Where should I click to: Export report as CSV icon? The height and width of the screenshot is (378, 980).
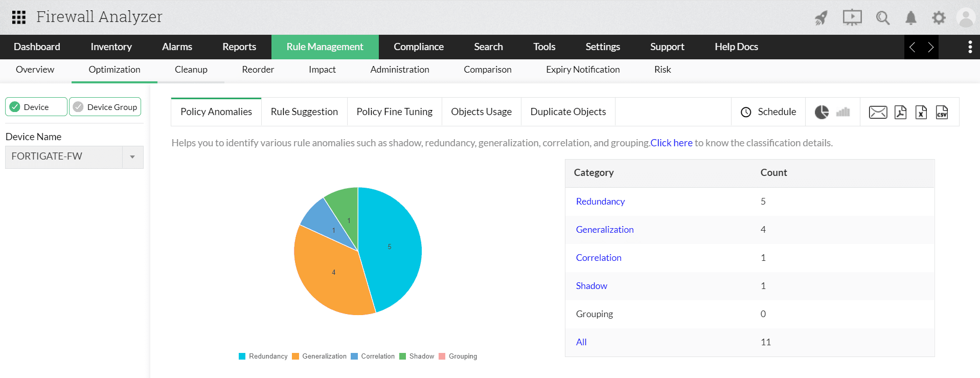coord(942,112)
